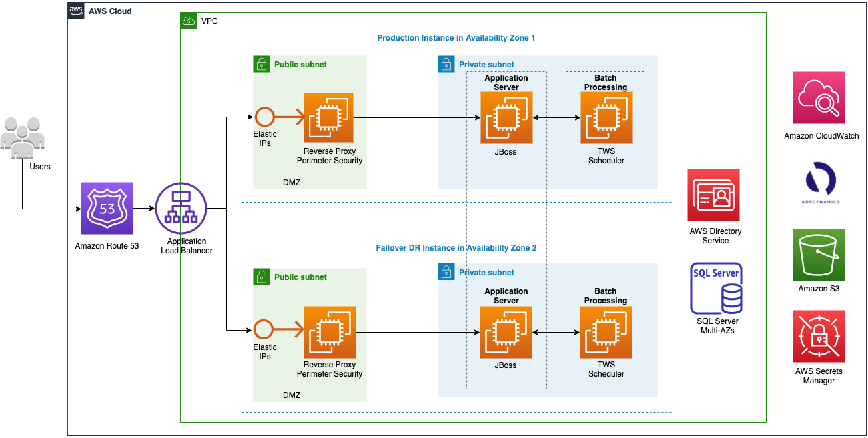Select Reverse Proxy EC2 icon in Failover DMZ
The height and width of the screenshot is (438, 868).
[330, 332]
